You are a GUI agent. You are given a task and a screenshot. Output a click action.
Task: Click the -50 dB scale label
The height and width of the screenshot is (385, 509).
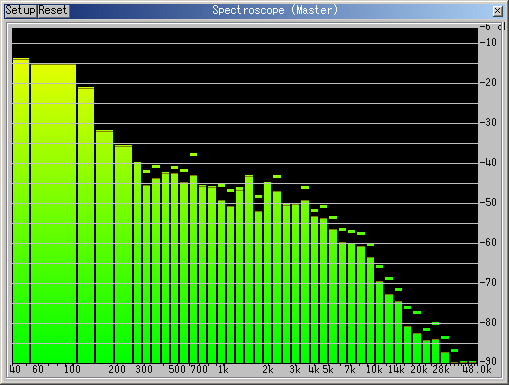tap(489, 202)
